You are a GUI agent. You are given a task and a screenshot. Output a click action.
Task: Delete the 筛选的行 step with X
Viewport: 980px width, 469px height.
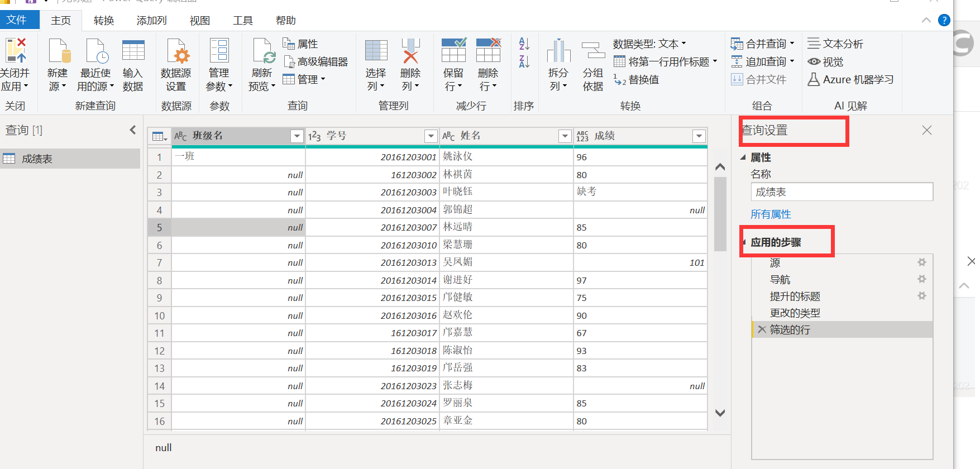click(x=762, y=329)
